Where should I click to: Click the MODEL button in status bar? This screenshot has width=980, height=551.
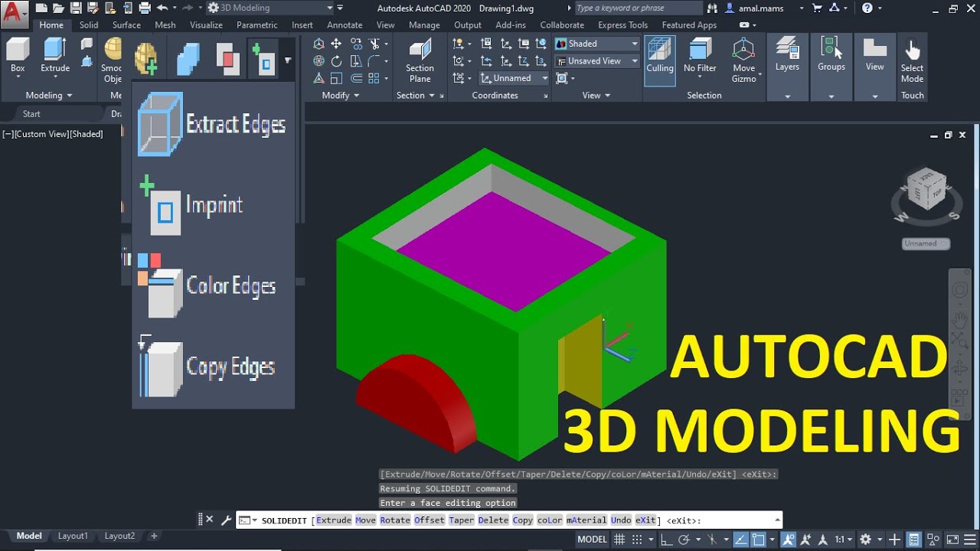[x=592, y=540]
